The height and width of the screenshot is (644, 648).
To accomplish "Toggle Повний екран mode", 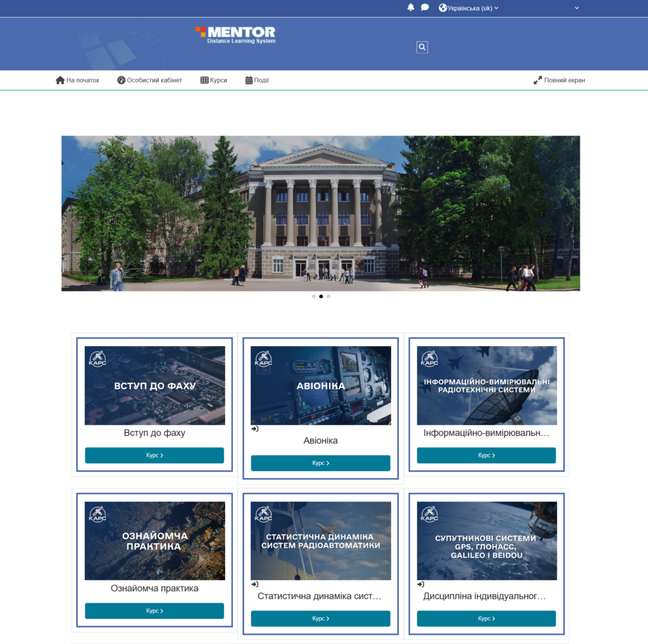I will pyautogui.click(x=564, y=80).
